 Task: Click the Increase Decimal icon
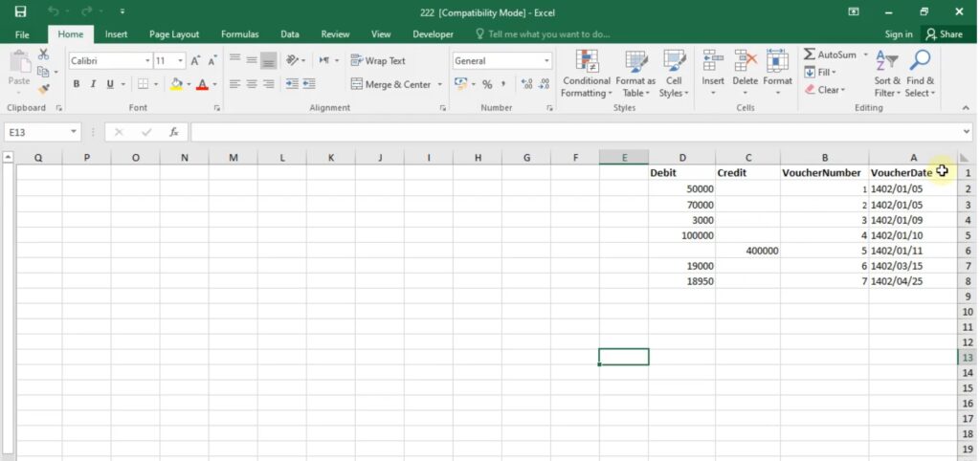click(x=526, y=84)
